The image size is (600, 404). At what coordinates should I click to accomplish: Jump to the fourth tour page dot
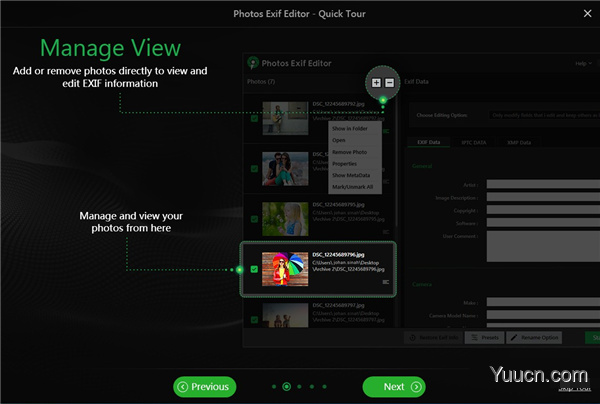click(312, 387)
